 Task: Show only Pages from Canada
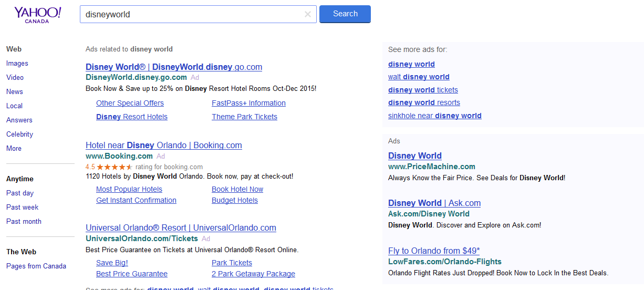[x=36, y=266]
